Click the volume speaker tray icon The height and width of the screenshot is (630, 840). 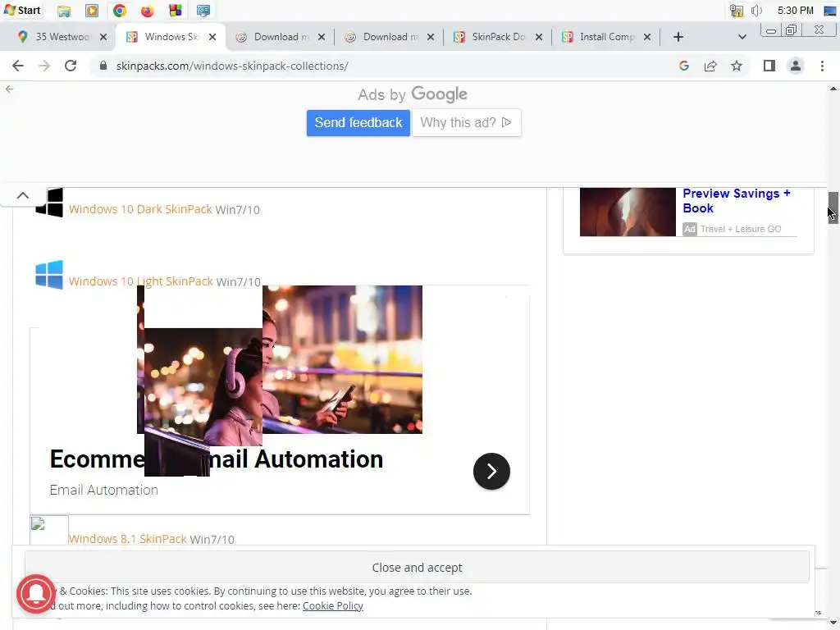(x=756, y=11)
